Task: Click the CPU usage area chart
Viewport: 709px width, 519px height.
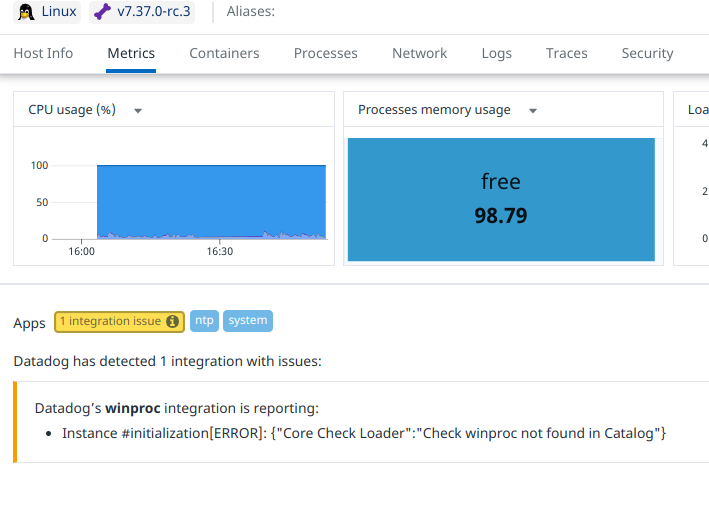Action: 211,202
